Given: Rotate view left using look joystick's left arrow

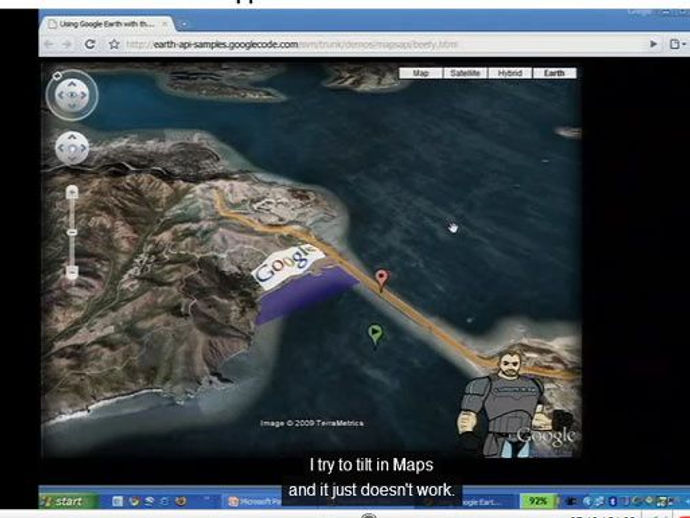Looking at the screenshot, I should (61, 95).
